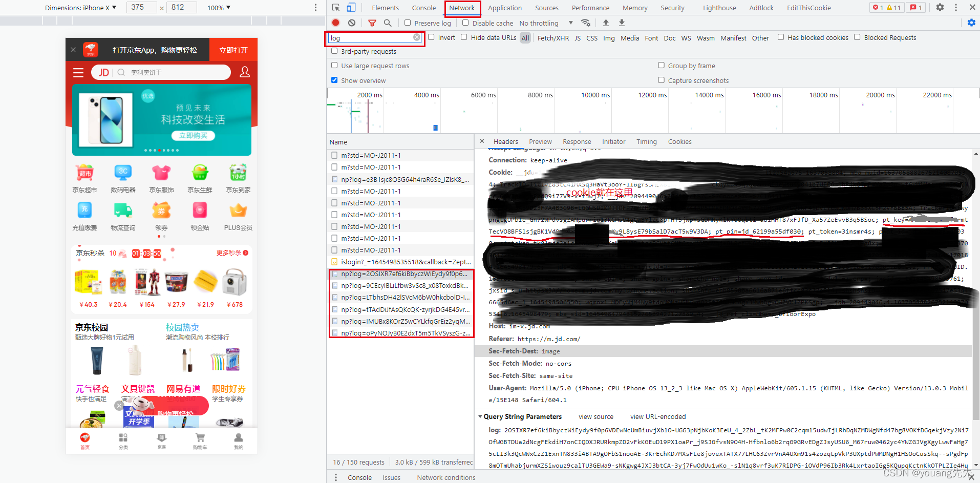Open the Response tab of request
Image resolution: width=980 pixels, height=483 pixels.
pyautogui.click(x=577, y=141)
